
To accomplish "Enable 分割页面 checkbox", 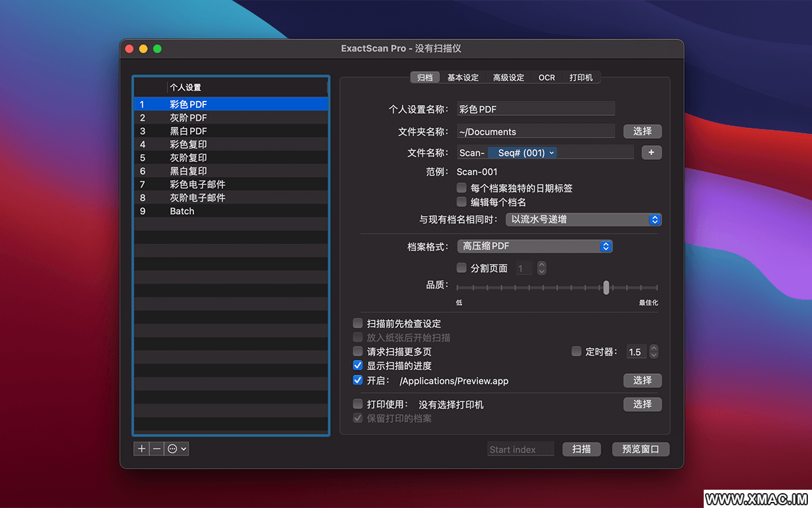I will point(461,268).
